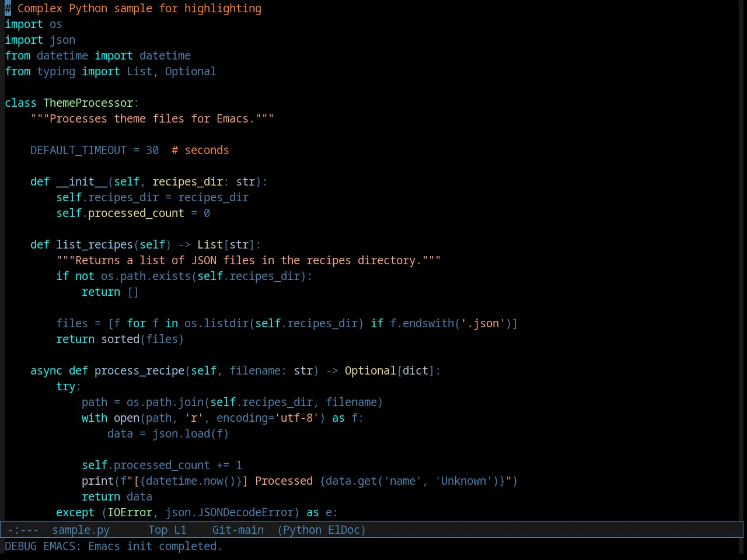
Task: Click 'os.path.exists' call
Action: [x=146, y=276]
